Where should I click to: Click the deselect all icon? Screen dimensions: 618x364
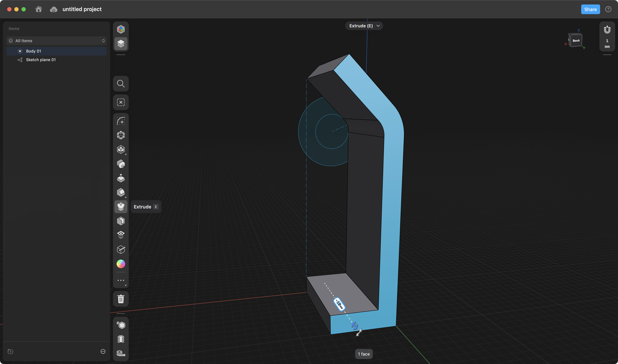pos(121,102)
